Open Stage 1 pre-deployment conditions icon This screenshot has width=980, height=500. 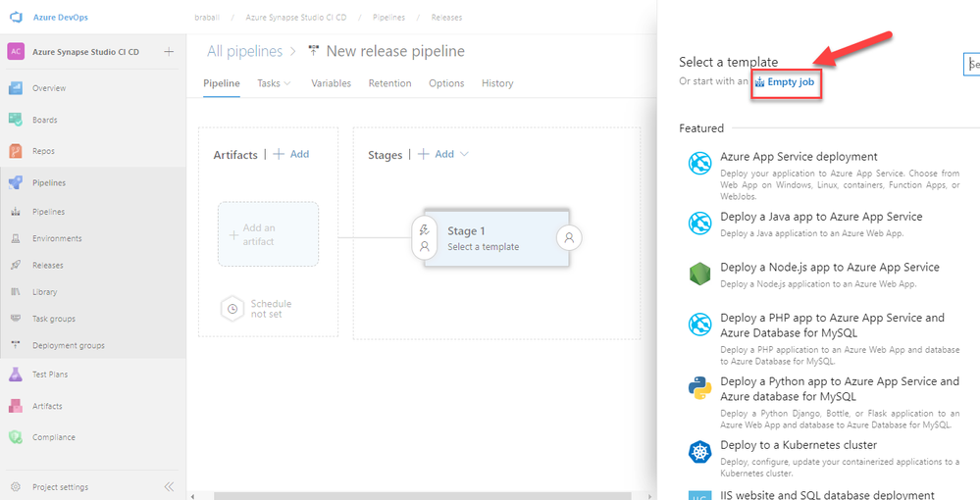(x=425, y=237)
